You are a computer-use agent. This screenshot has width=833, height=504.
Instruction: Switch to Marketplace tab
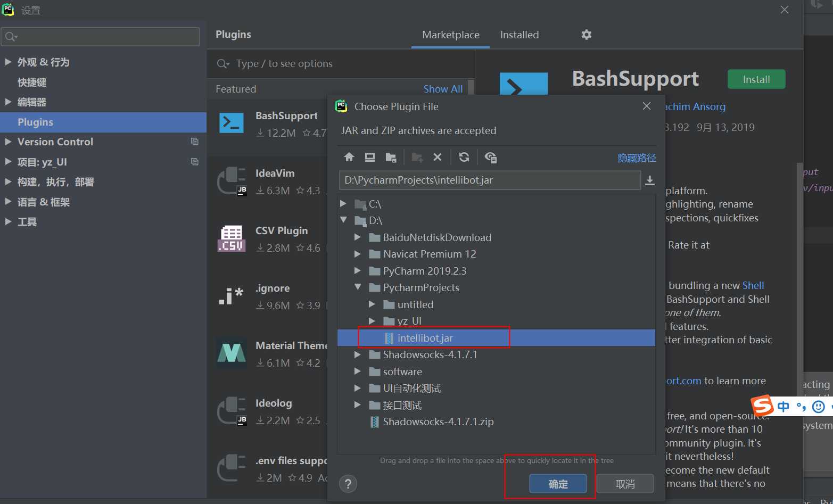point(450,35)
